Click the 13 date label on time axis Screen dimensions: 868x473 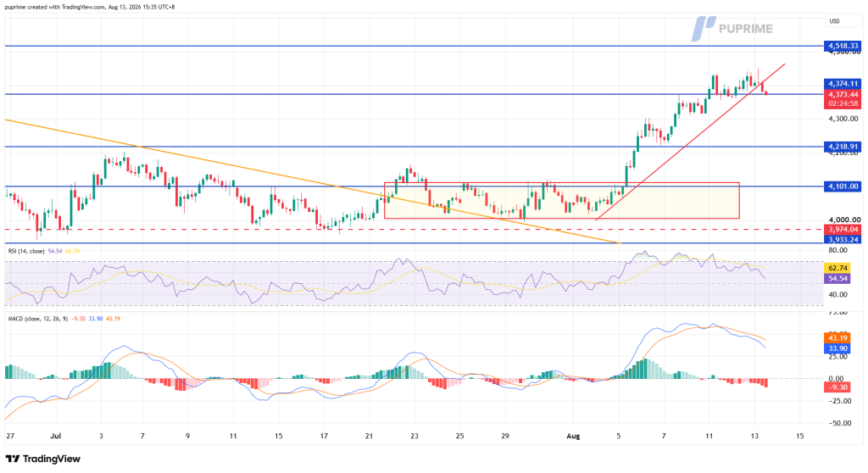754,436
